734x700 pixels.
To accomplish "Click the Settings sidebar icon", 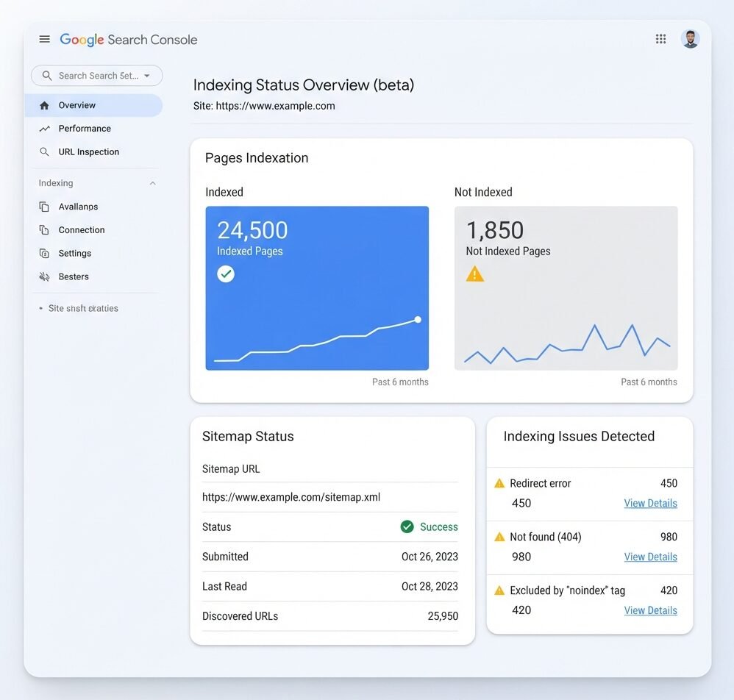I will (x=44, y=253).
